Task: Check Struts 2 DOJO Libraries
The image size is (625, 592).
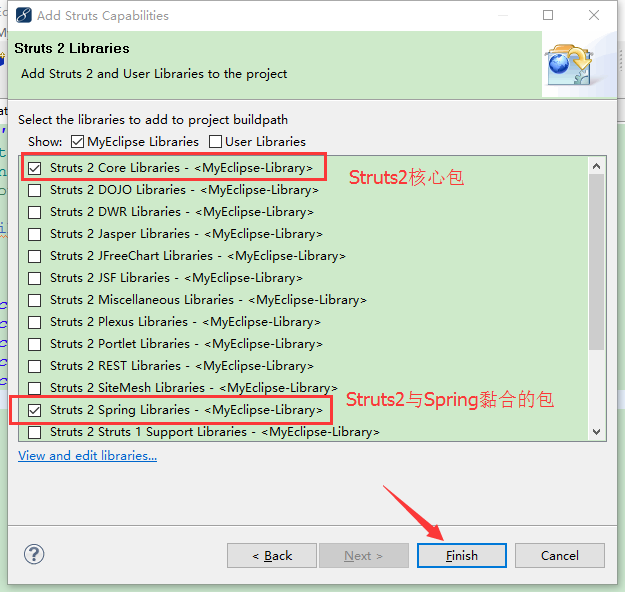Action: (35, 190)
